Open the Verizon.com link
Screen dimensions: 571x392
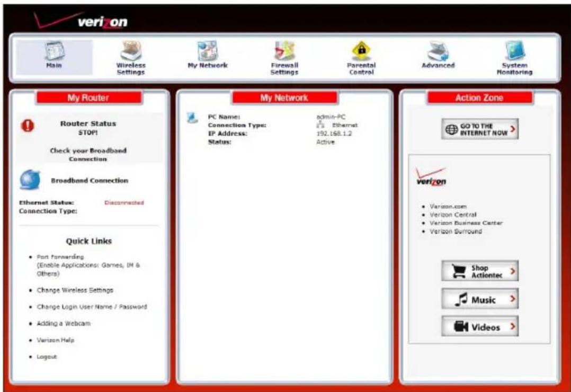448,207
